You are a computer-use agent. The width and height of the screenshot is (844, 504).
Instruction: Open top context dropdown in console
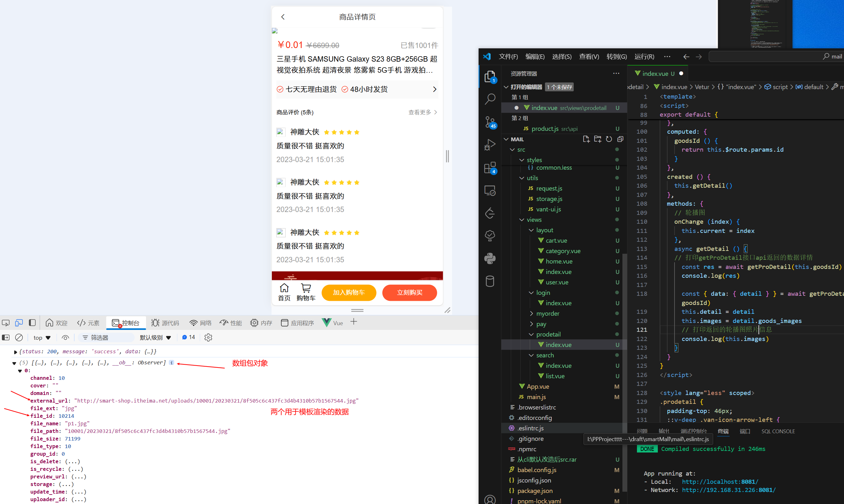coord(42,337)
